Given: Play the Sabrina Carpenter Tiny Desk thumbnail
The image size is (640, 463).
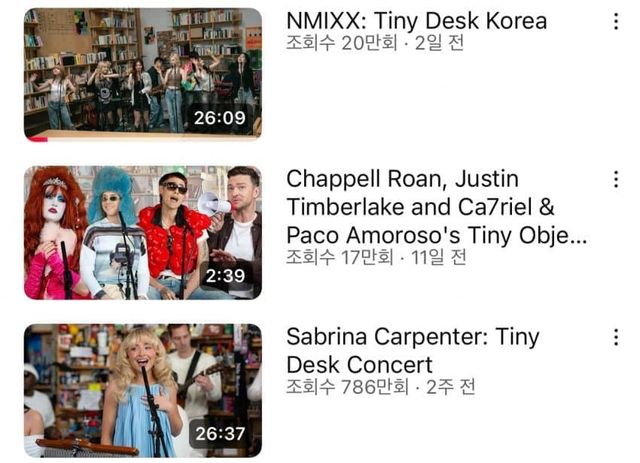Looking at the screenshot, I should tap(143, 391).
